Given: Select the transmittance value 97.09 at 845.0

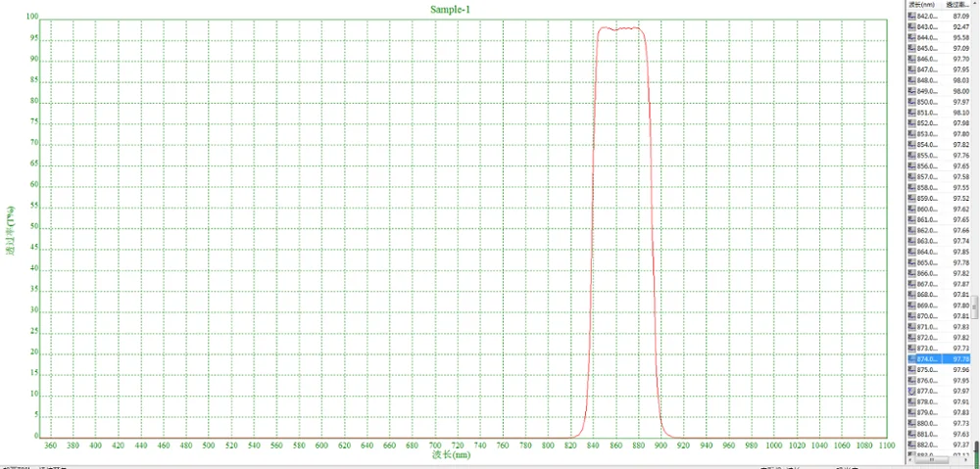Looking at the screenshot, I should (961, 48).
